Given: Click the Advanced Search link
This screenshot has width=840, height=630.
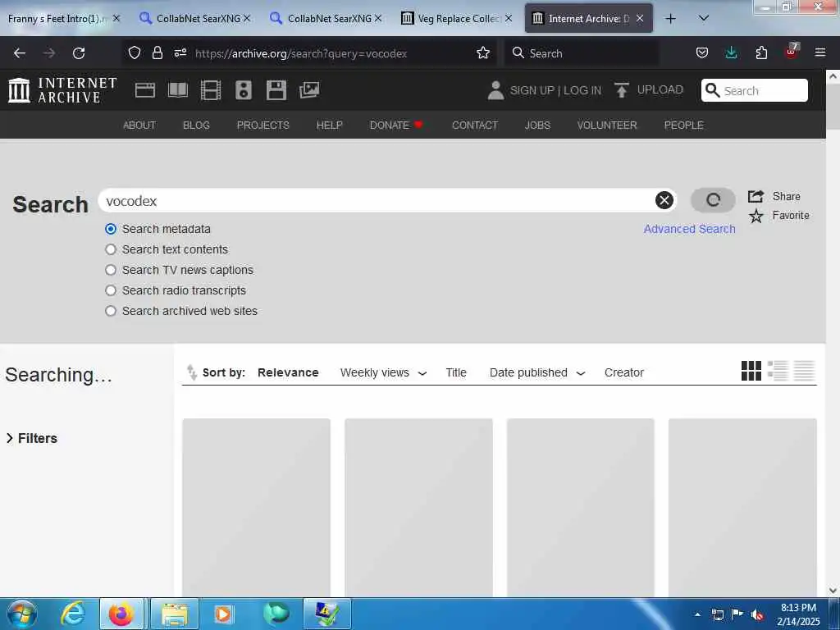Looking at the screenshot, I should (x=689, y=229).
